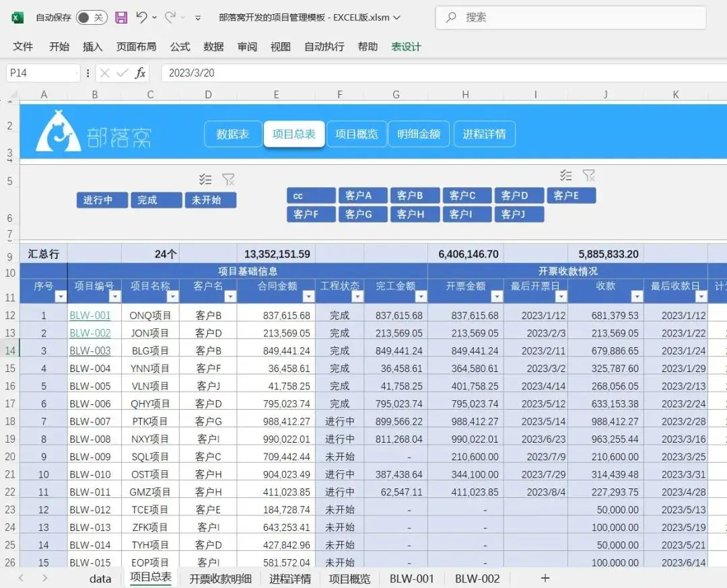Click the Save icon on quick access toolbar
Viewport: 727px width, 588px height.
(x=120, y=17)
